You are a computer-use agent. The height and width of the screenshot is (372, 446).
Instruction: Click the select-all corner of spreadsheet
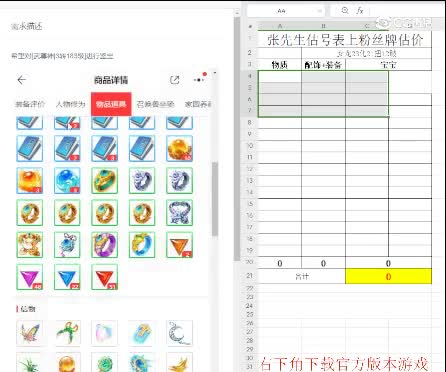[x=250, y=26]
